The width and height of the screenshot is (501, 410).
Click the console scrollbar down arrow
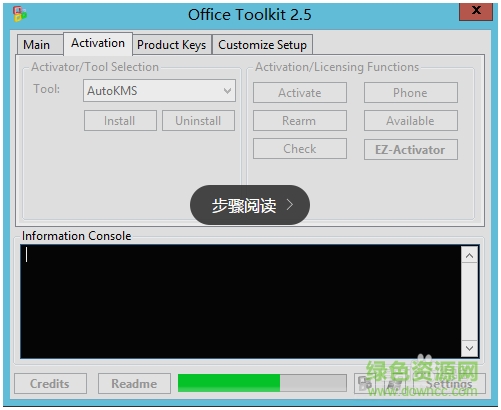coord(470,348)
